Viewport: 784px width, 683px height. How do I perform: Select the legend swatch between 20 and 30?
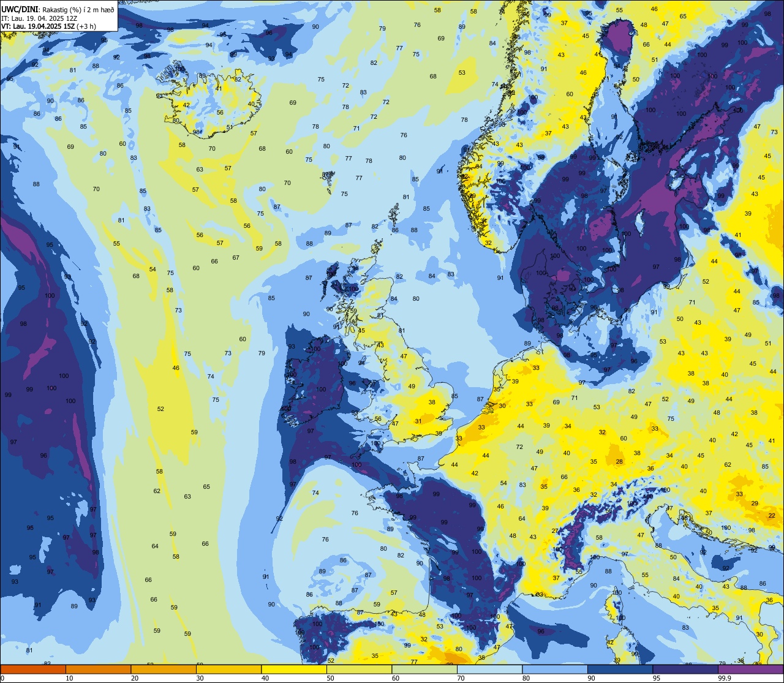pyautogui.click(x=164, y=669)
